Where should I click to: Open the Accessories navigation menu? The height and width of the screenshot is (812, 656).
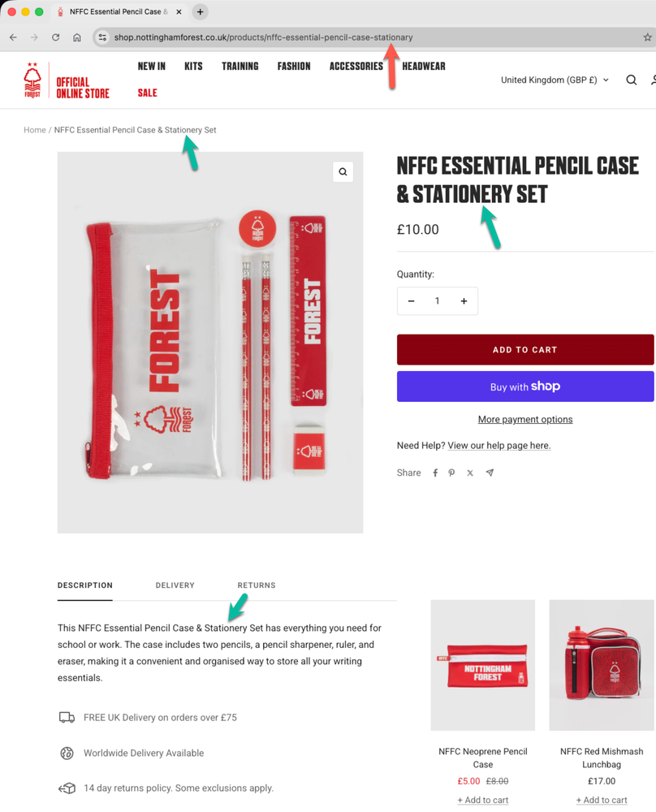coord(356,67)
